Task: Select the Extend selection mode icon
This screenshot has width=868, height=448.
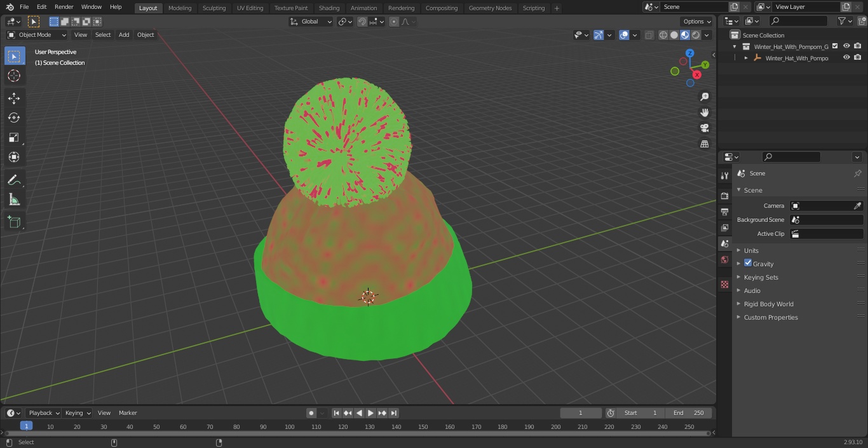Action: point(65,22)
